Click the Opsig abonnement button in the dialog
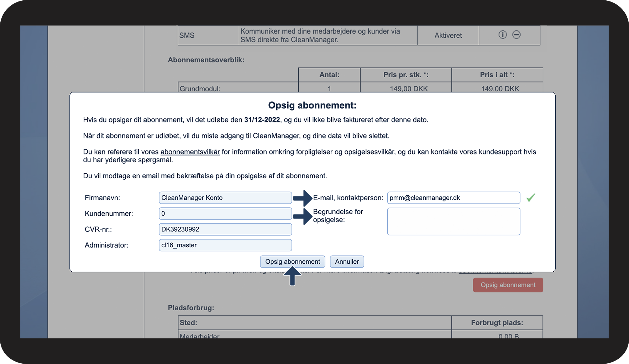 (x=292, y=262)
